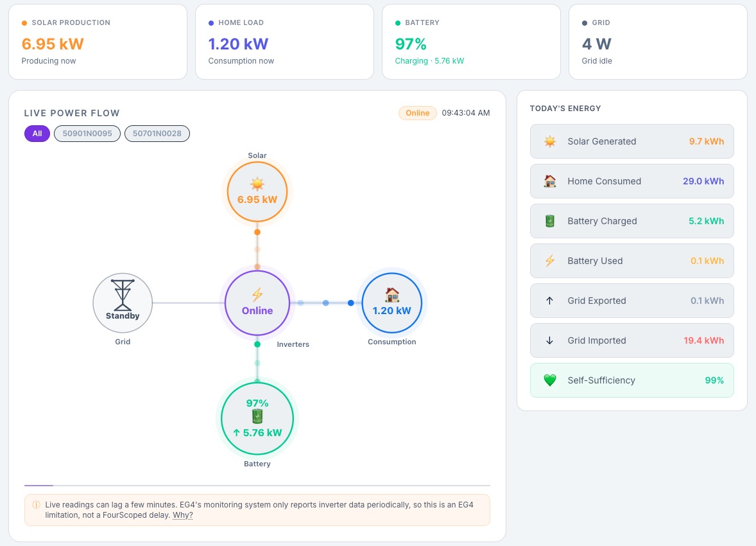Image resolution: width=756 pixels, height=546 pixels.
Task: Click the Battery 97% summary card
Action: coord(471,42)
